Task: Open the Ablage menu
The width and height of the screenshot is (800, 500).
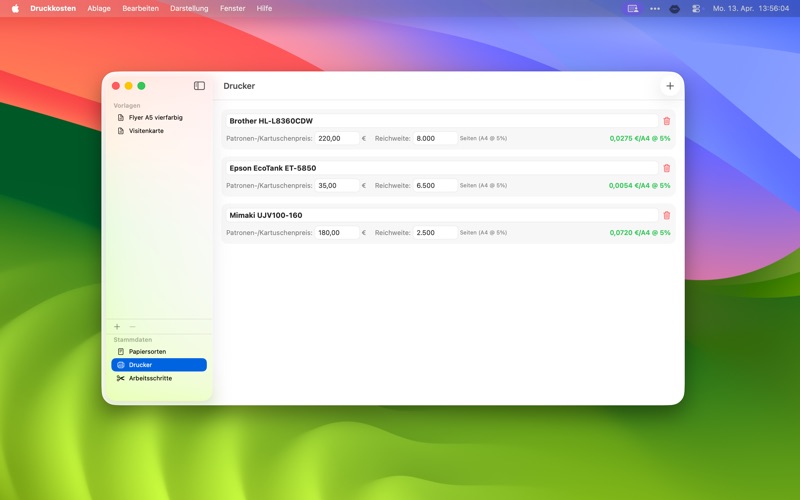Action: pos(99,8)
